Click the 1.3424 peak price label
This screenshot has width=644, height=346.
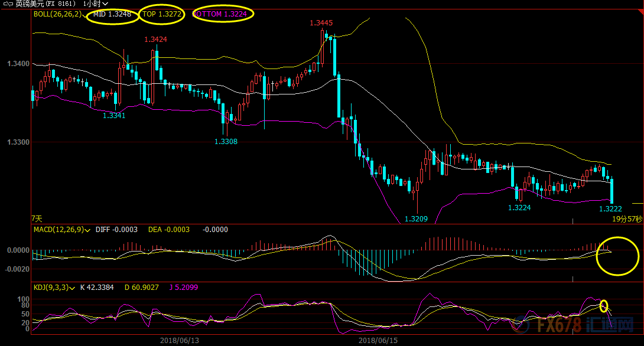click(155, 40)
